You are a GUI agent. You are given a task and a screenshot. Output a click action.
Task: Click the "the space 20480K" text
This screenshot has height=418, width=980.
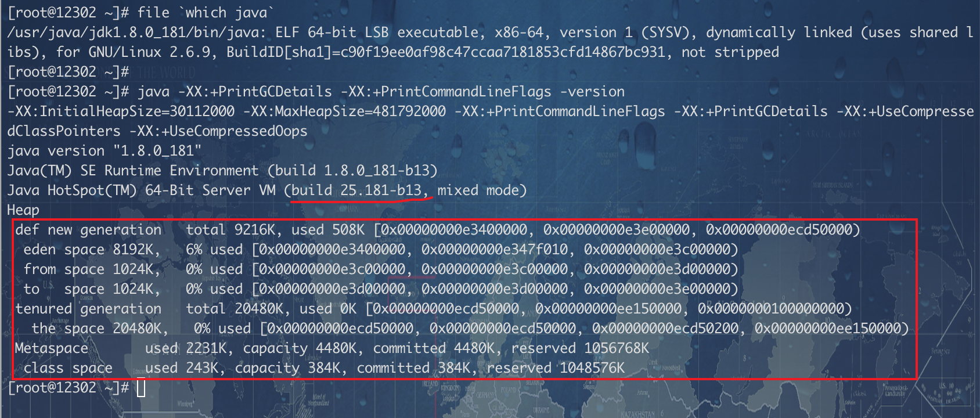pyautogui.click(x=96, y=329)
